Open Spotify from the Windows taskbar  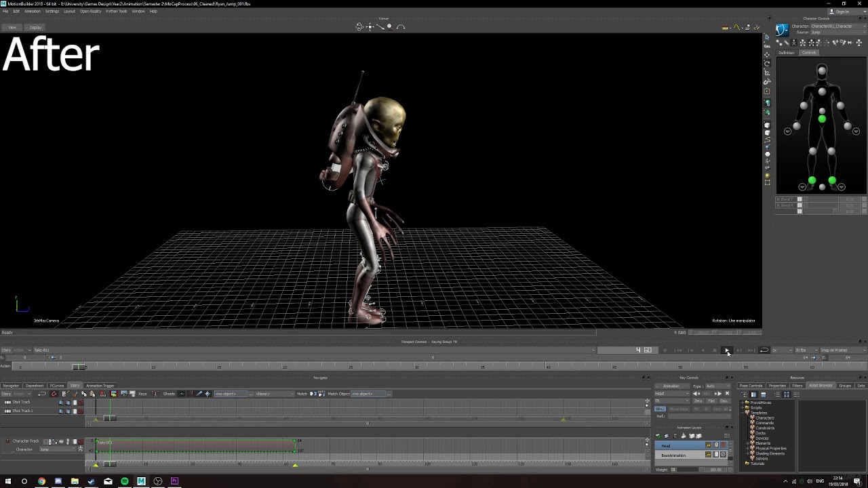[x=125, y=481]
